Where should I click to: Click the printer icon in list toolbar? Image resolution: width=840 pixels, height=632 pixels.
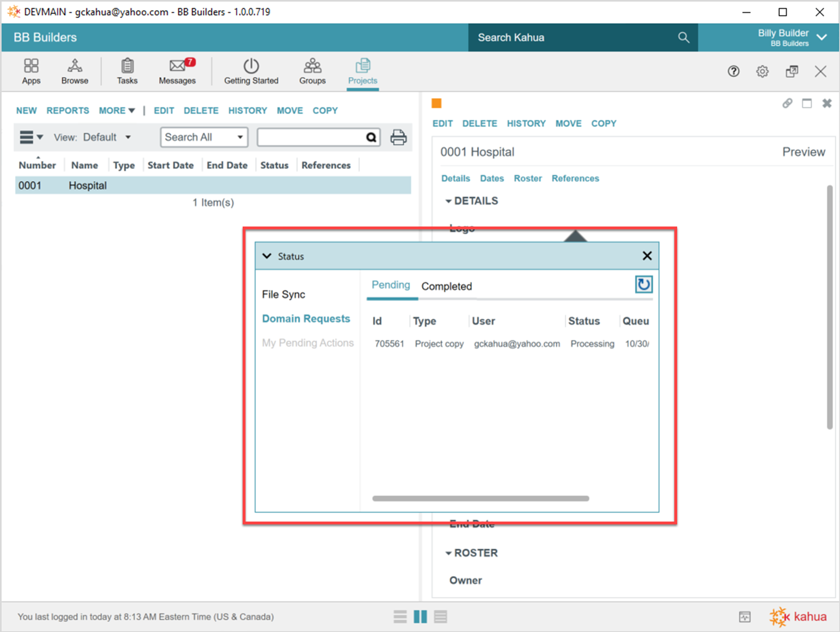[398, 137]
